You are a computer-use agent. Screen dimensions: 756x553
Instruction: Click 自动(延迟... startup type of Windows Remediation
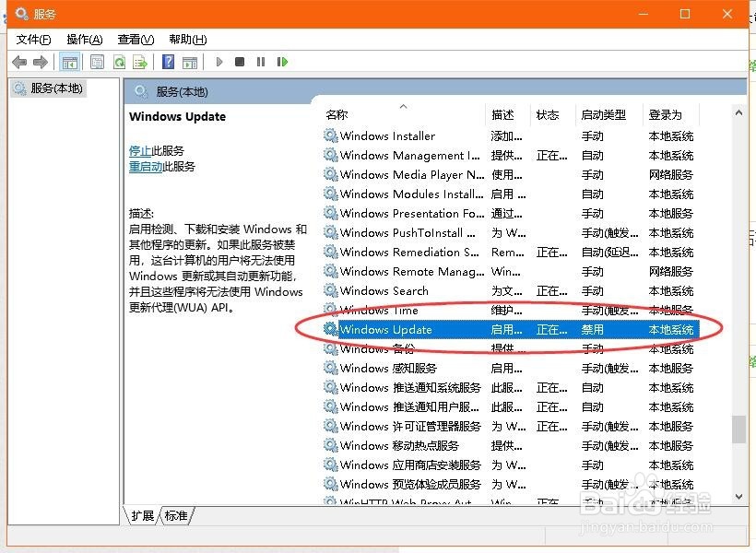609,252
